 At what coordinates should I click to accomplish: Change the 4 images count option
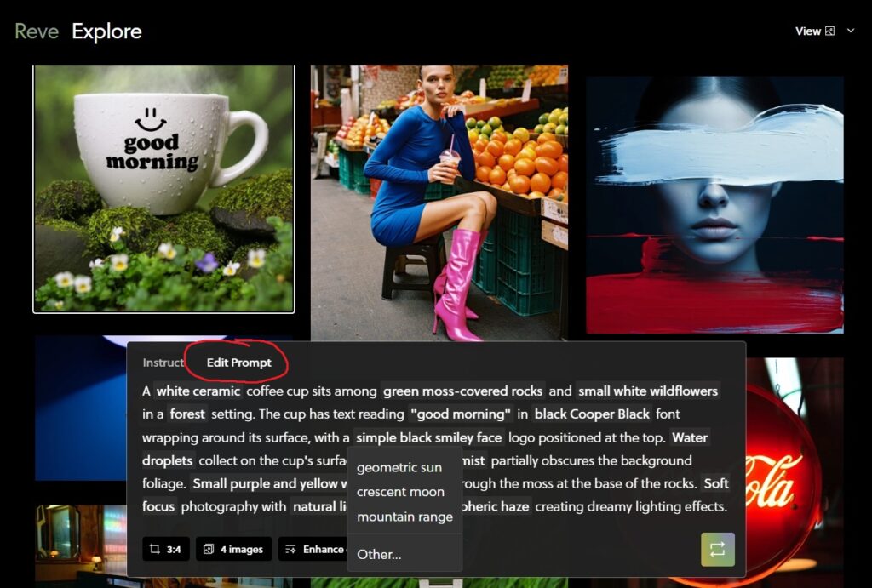[233, 549]
